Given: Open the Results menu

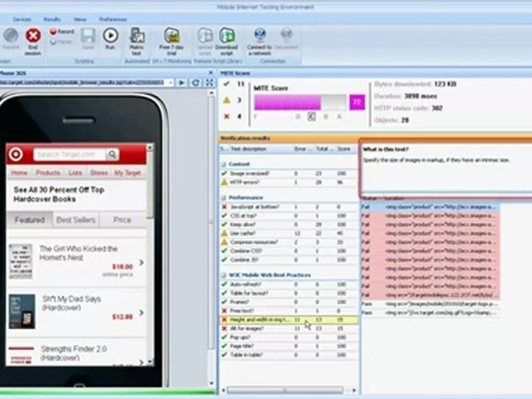Looking at the screenshot, I should (52, 19).
